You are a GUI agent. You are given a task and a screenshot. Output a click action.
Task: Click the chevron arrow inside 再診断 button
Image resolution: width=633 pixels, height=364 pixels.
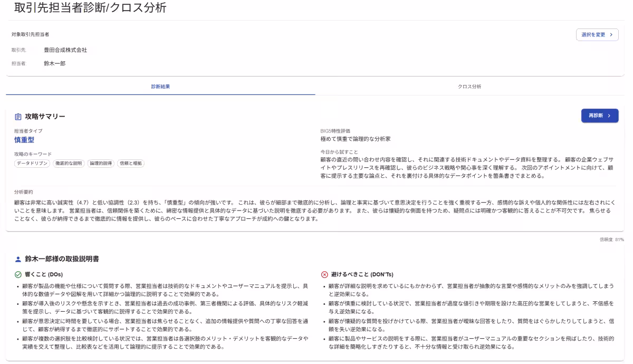pos(610,115)
